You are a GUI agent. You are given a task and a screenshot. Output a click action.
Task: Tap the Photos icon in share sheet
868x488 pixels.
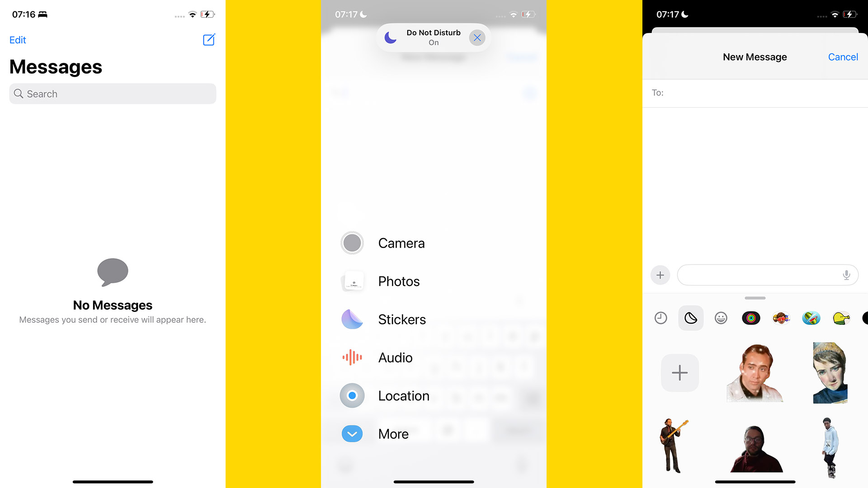(352, 281)
